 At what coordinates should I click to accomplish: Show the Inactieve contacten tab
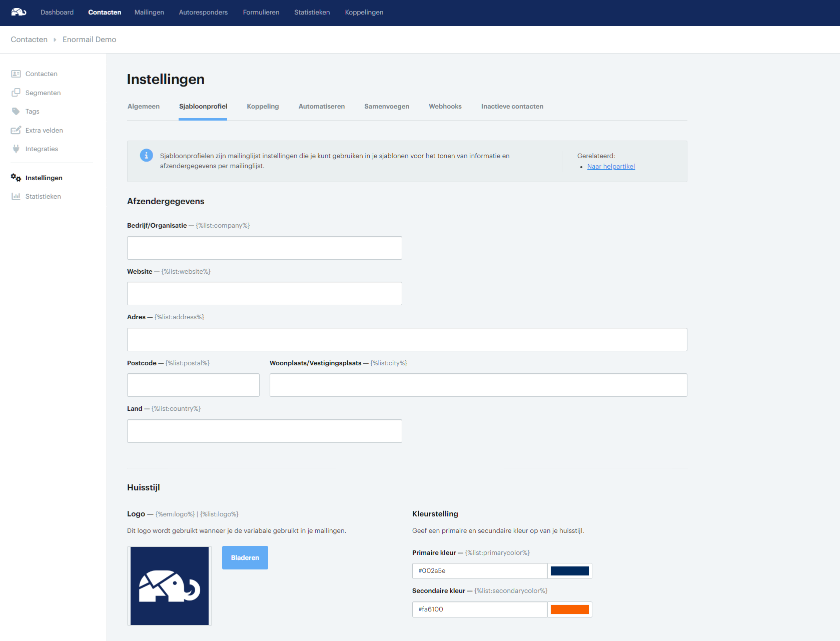tap(512, 106)
